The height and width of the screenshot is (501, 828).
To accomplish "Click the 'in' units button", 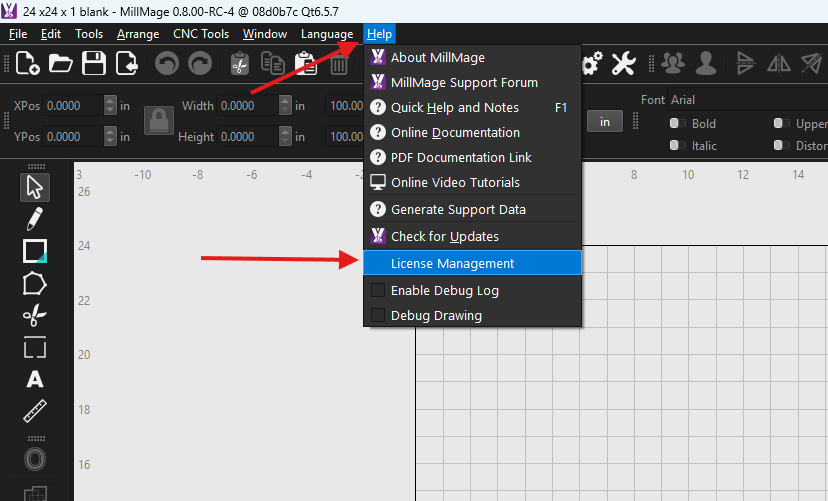I will [605, 121].
